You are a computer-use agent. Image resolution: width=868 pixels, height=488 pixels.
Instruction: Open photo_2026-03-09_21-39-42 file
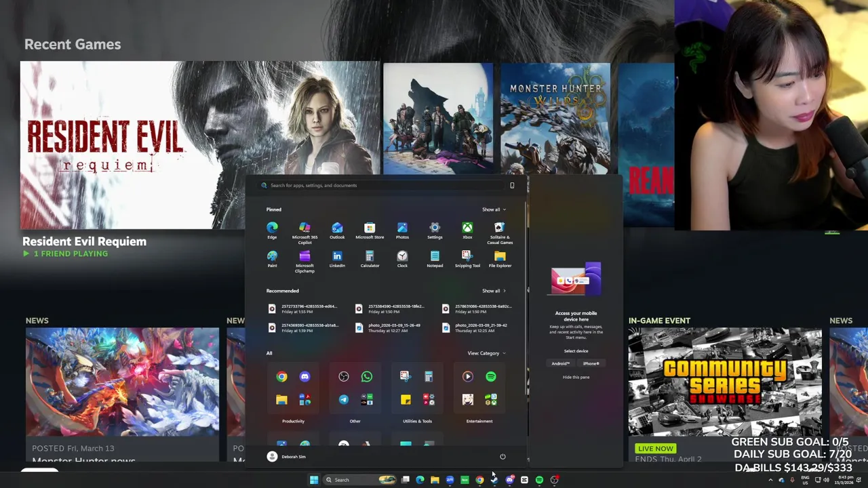(476, 327)
